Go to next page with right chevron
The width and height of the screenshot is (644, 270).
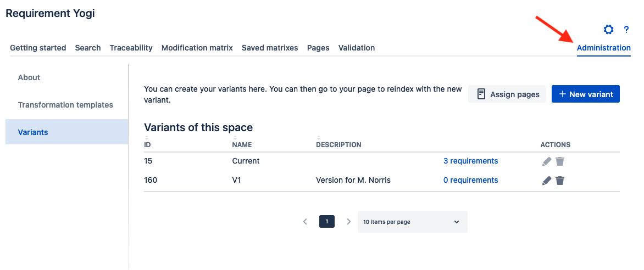(348, 222)
